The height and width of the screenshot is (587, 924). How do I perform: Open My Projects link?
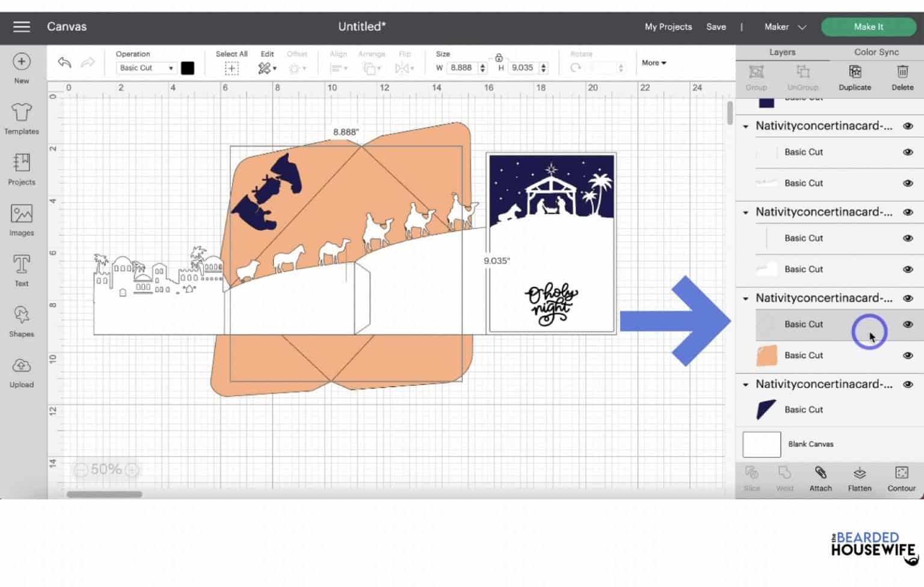(x=668, y=27)
